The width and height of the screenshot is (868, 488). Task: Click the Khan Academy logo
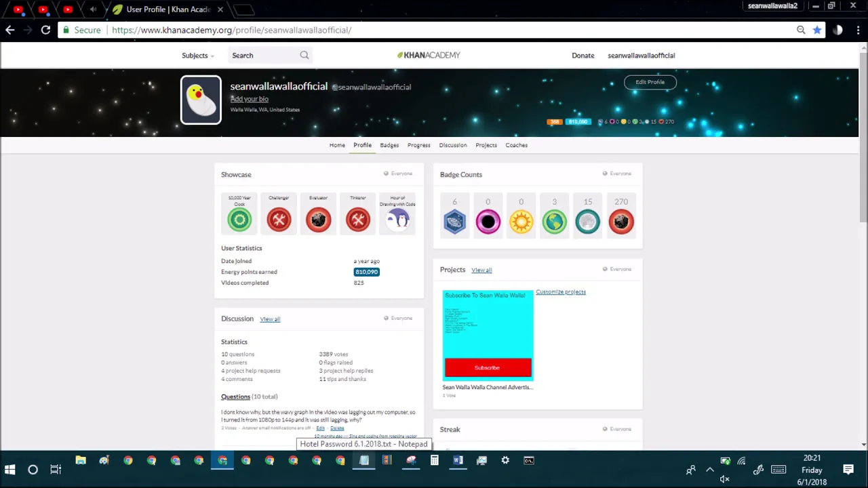coord(429,56)
